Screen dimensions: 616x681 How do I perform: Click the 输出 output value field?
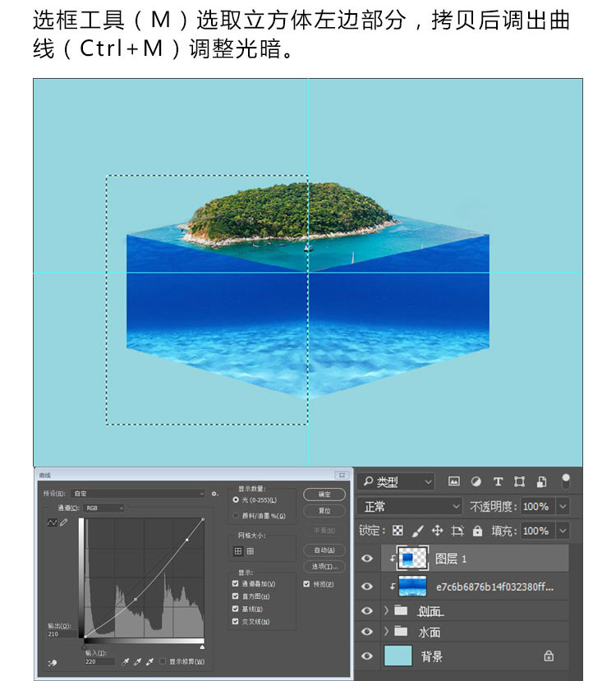point(62,634)
